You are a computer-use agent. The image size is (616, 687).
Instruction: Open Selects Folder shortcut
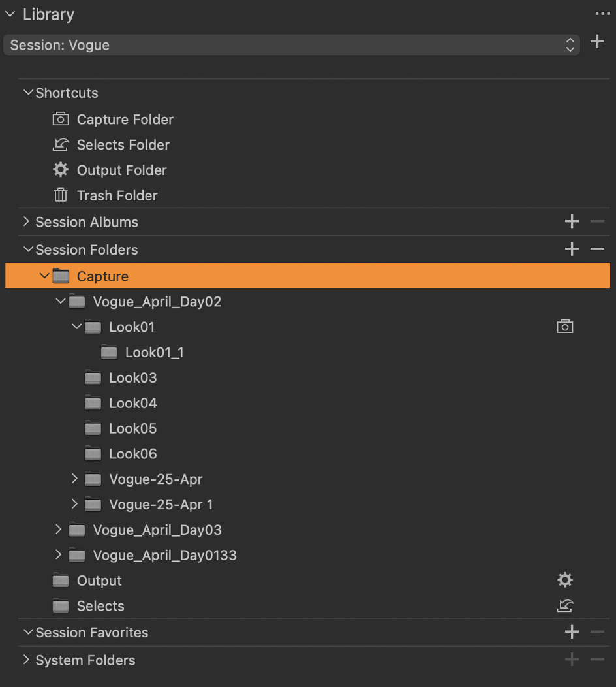tap(111, 144)
